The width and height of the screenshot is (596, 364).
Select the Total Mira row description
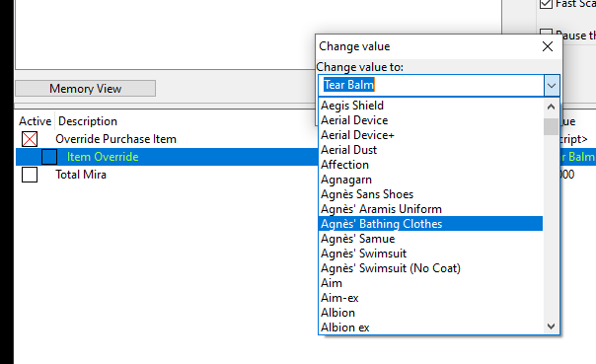[x=81, y=175]
